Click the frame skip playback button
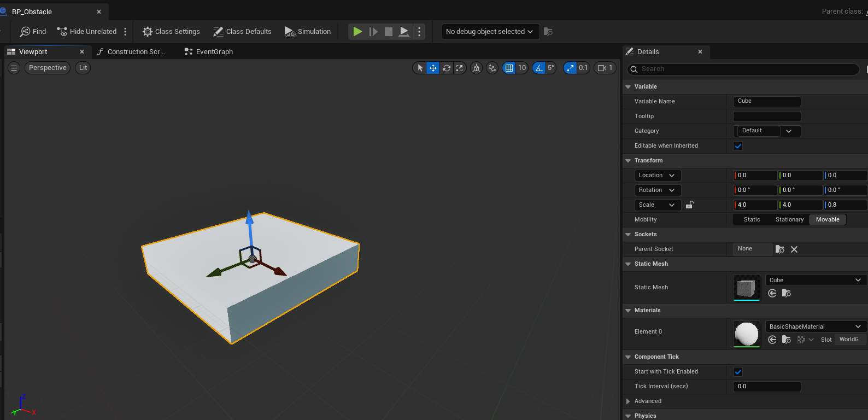The width and height of the screenshot is (868, 420). pyautogui.click(x=373, y=32)
